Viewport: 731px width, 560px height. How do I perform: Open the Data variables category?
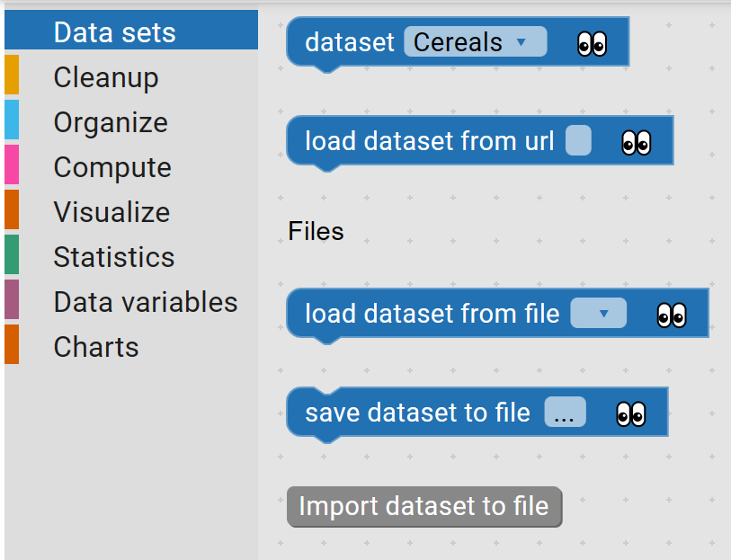145,302
